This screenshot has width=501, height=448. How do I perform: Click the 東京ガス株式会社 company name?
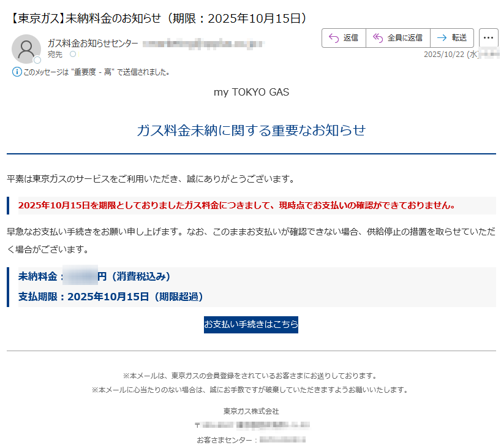tap(251, 411)
